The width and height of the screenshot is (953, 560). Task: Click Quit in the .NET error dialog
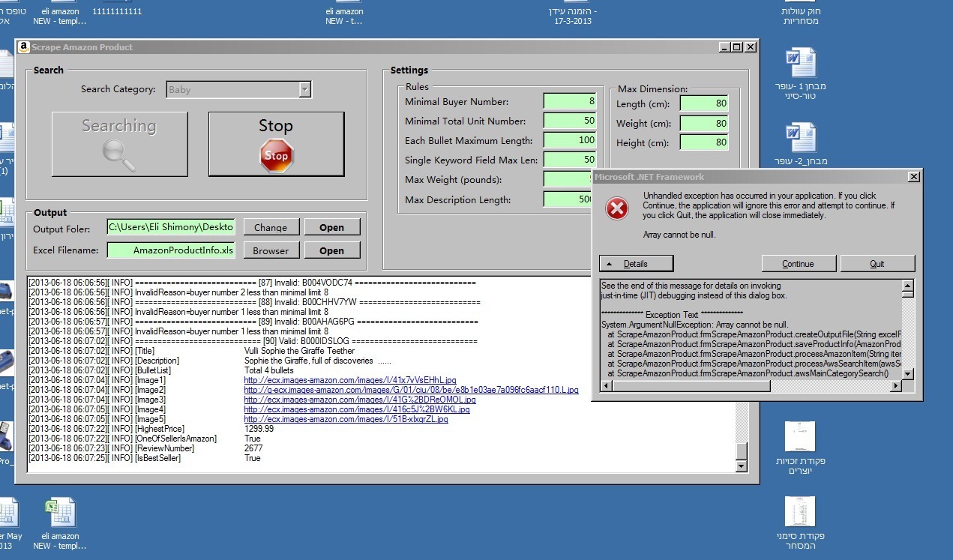877,263
